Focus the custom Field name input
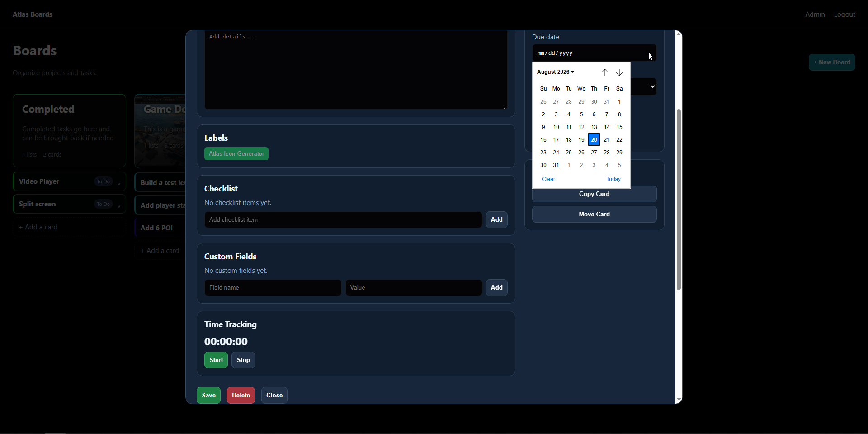This screenshot has width=868, height=434. pyautogui.click(x=273, y=288)
